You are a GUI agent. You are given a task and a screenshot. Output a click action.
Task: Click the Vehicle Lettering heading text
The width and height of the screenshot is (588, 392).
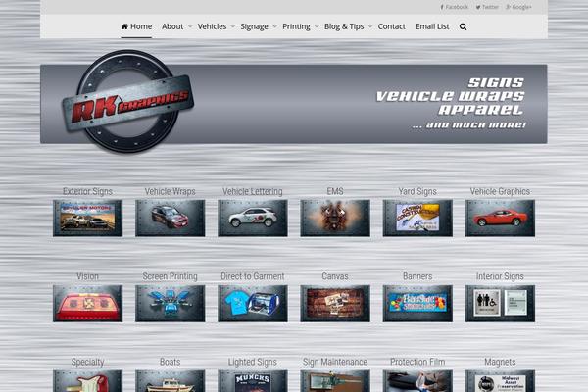253,191
